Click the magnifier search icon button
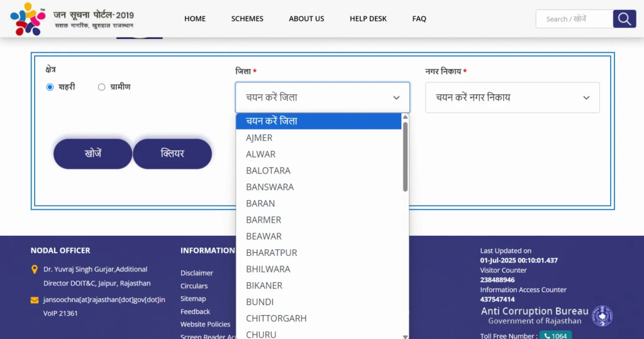Screen dimensions: 644x339 (624, 19)
